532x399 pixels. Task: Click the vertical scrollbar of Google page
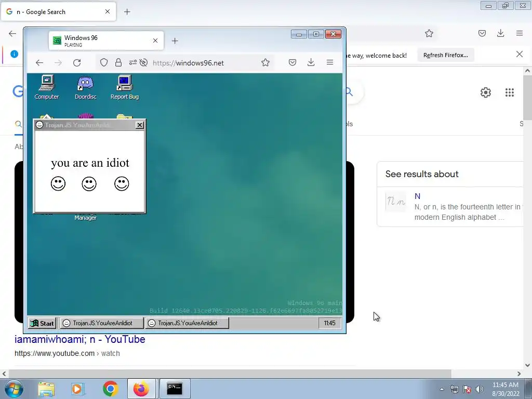(x=527, y=98)
